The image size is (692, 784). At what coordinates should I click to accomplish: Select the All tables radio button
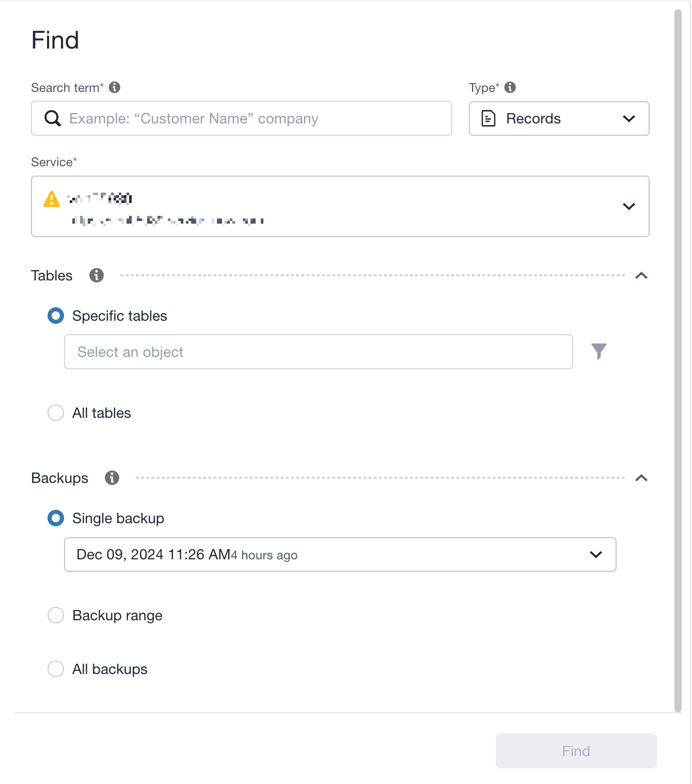(55, 413)
